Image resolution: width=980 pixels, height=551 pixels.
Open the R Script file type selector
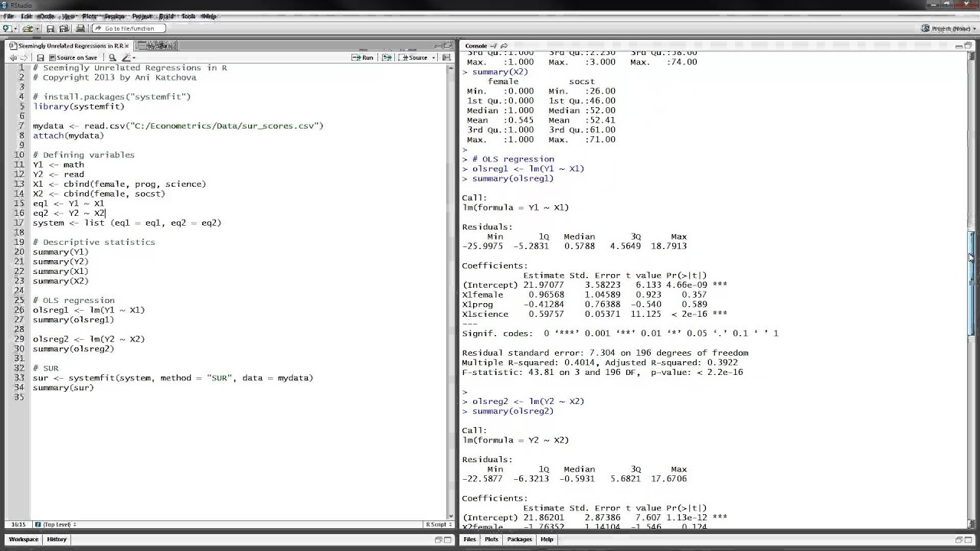438,524
